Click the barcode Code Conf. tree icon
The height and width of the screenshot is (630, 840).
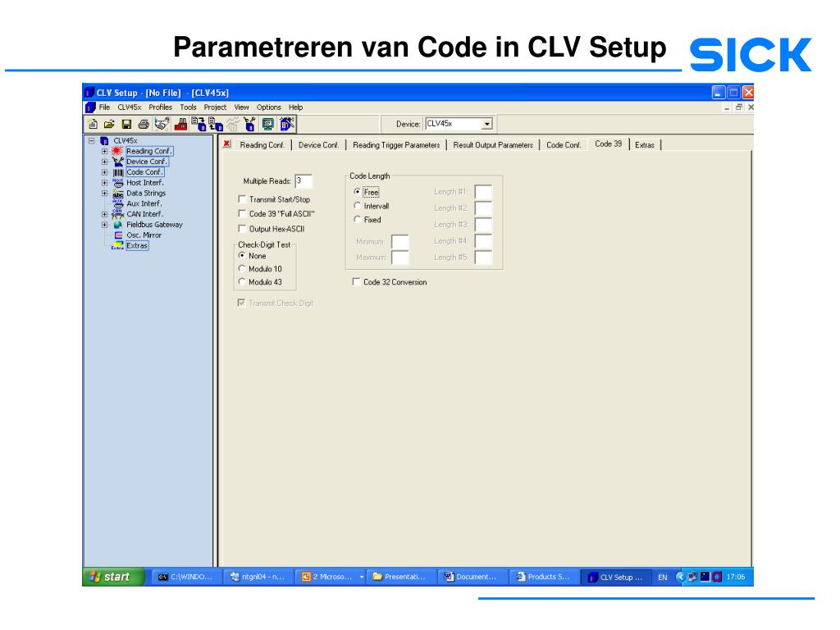118,172
